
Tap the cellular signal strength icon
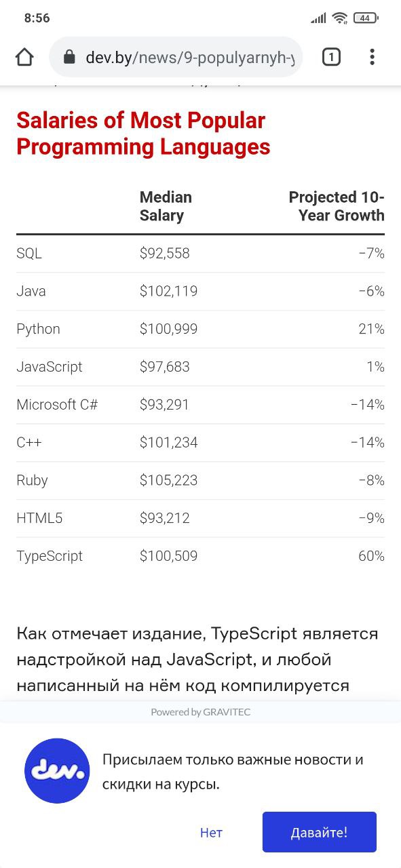pos(318,18)
